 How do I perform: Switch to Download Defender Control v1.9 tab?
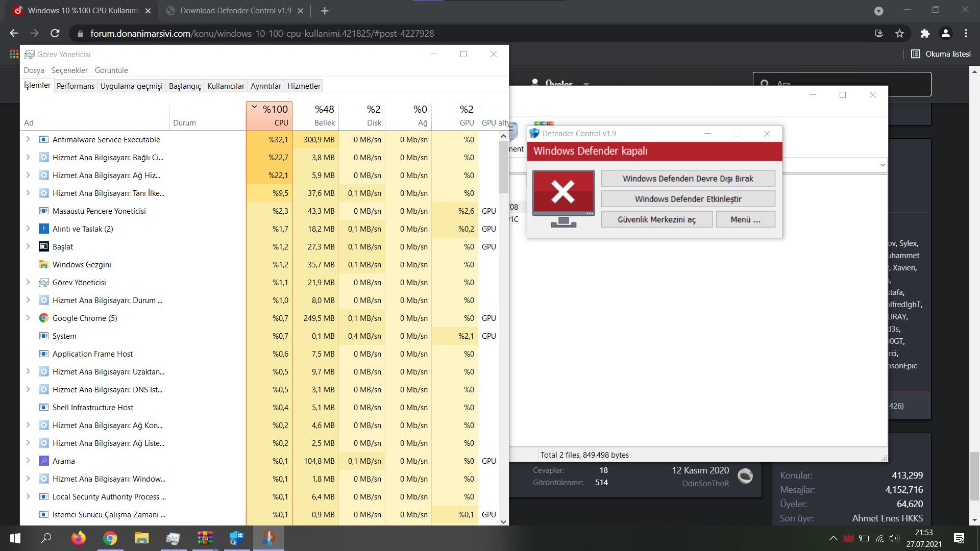pos(236,11)
